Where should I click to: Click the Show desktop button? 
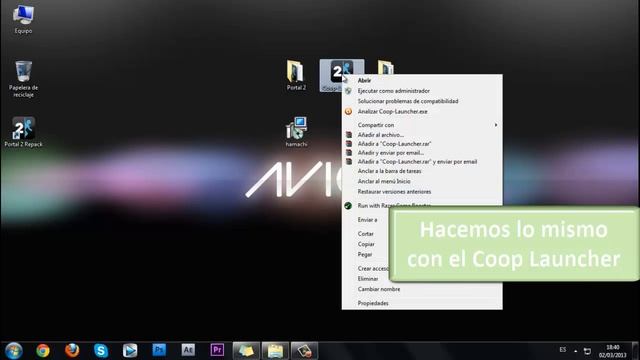(636, 351)
